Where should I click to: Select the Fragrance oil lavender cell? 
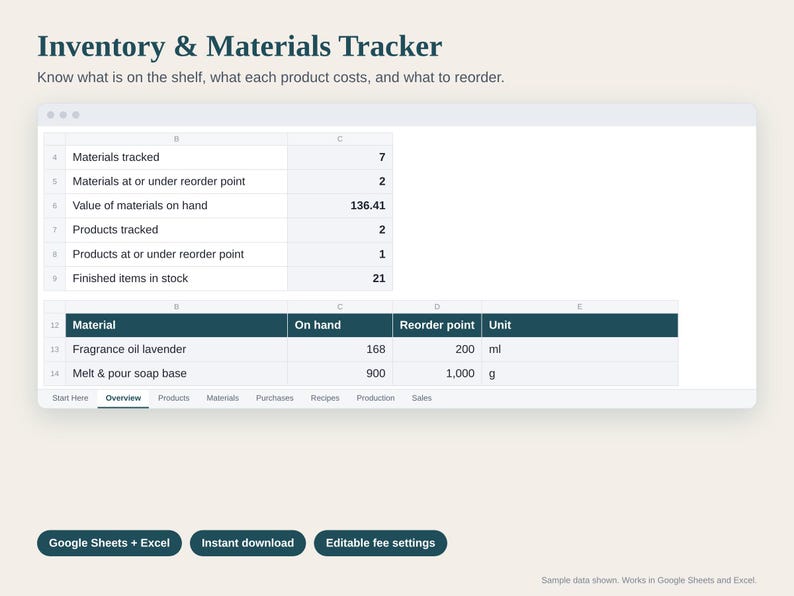(176, 349)
